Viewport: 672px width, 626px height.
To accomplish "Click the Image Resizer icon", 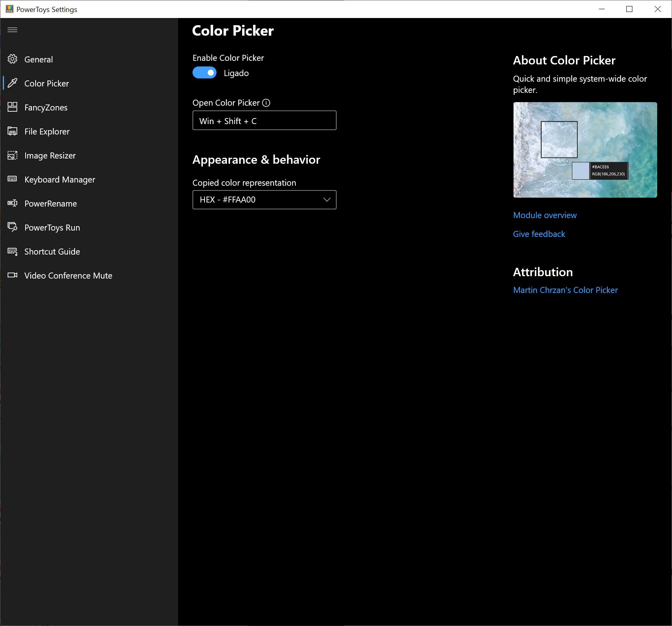I will pos(12,155).
